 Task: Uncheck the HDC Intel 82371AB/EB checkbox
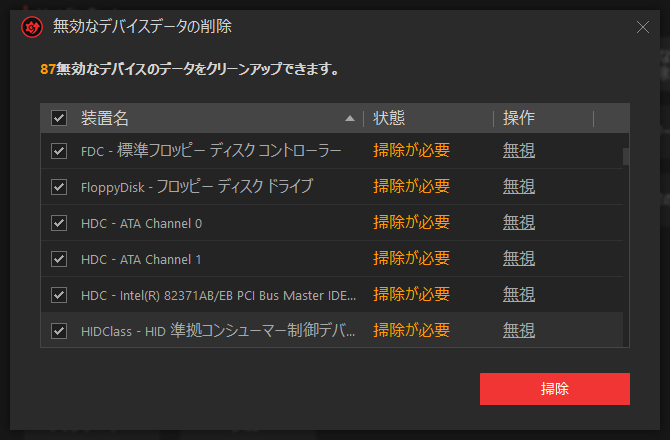59,295
